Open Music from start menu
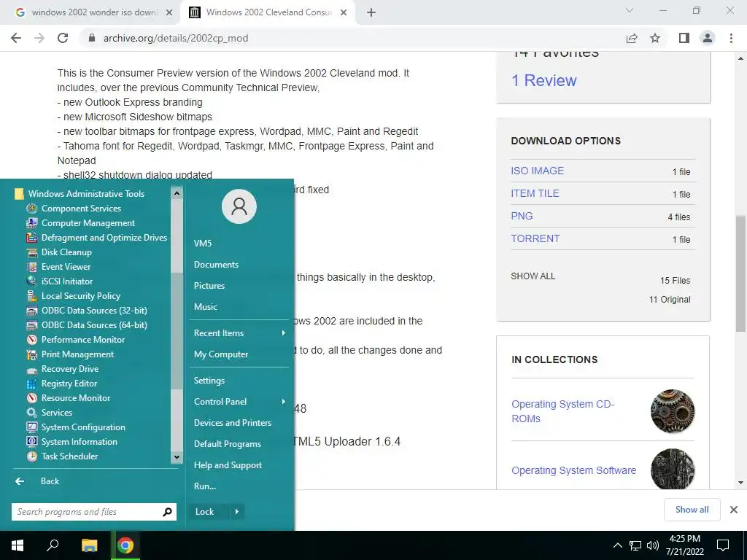This screenshot has width=747, height=560. (206, 307)
